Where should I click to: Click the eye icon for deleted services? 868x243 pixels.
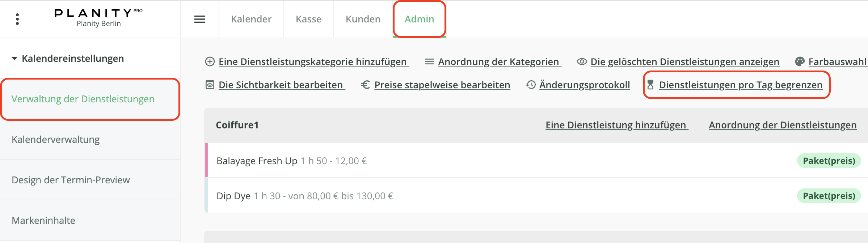[582, 61]
